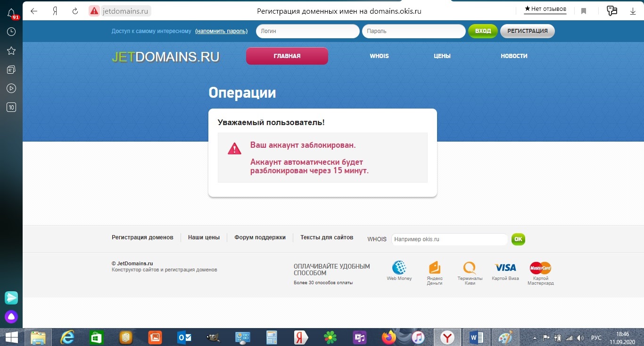Click 'Наши цены' footer link

point(204,237)
